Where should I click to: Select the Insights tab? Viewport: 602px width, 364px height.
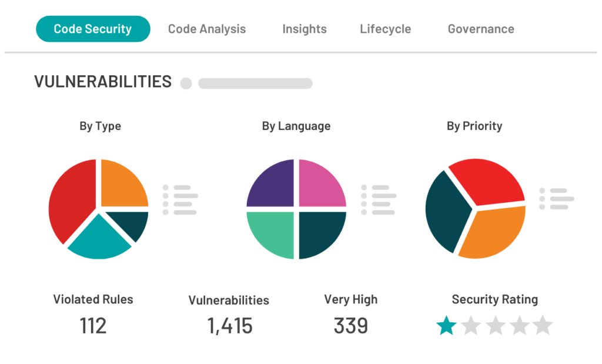[x=304, y=29]
